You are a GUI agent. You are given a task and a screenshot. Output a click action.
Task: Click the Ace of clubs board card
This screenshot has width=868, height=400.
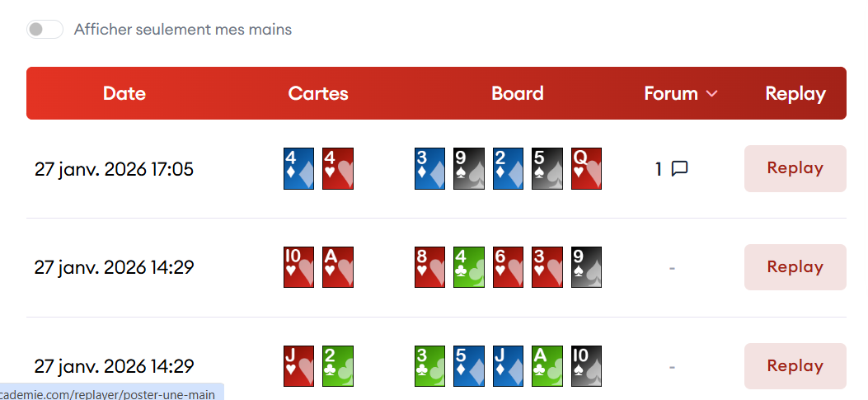(547, 366)
